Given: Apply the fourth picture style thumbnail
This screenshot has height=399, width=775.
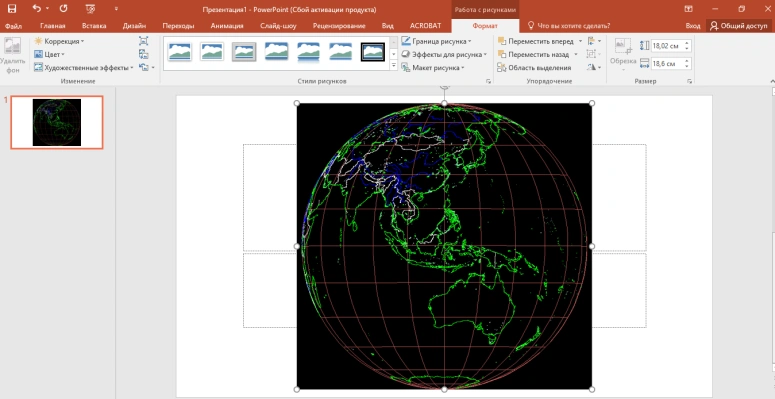Looking at the screenshot, I should pos(276,52).
